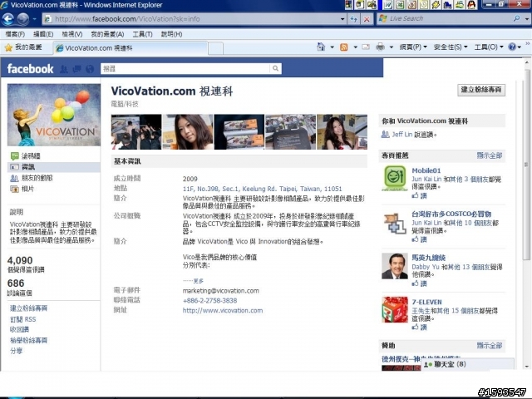Open the 編輯(E) menu
532x399 pixels.
pos(43,34)
